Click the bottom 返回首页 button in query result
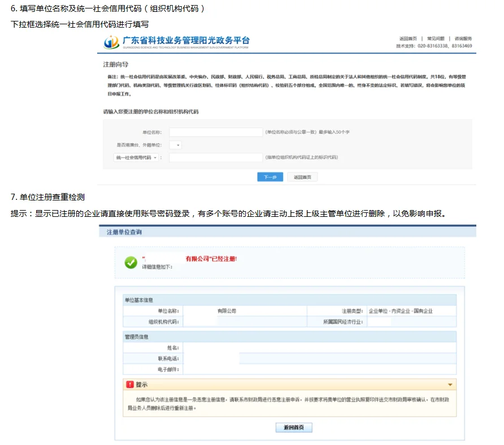 294,427
